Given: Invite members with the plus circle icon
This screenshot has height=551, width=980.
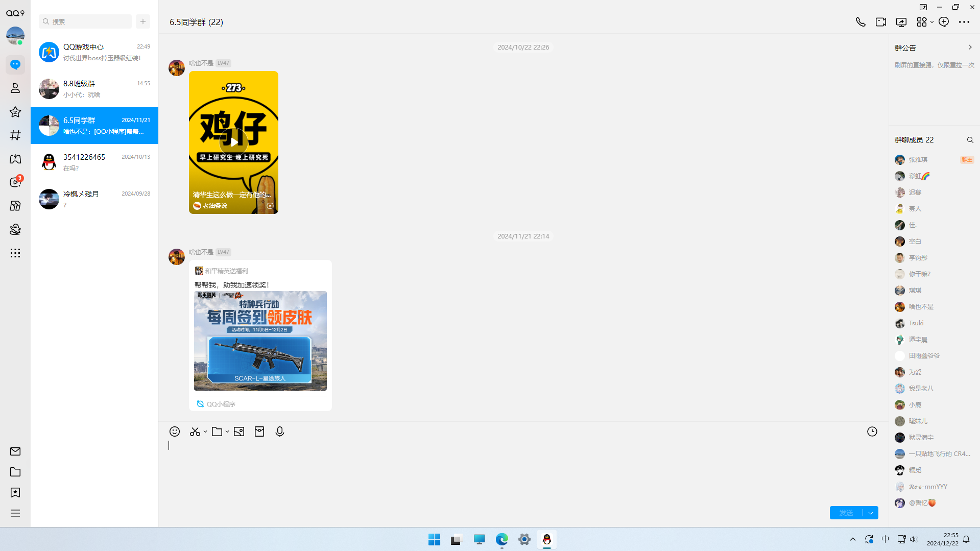Looking at the screenshot, I should click(944, 22).
